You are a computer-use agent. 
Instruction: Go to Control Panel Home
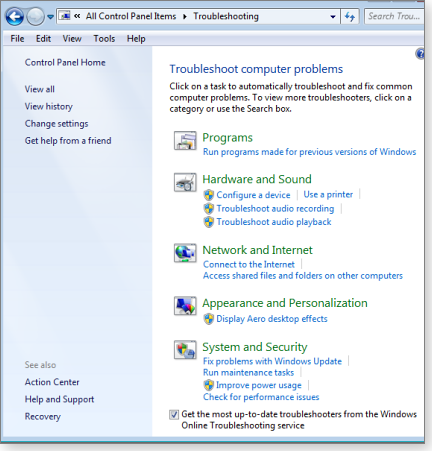[x=65, y=62]
